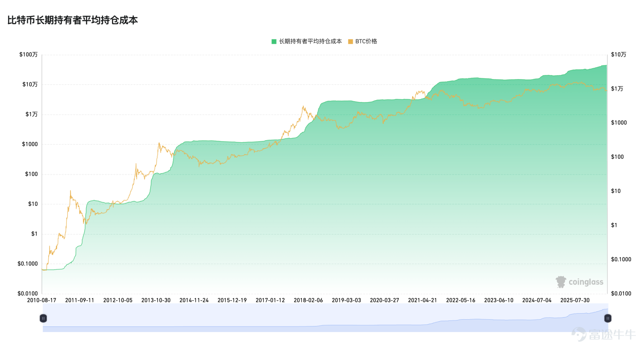Toggle the 长期持有者平均持仓成本 legend series
Image resolution: width=644 pixels, height=349 pixels.
(307, 41)
